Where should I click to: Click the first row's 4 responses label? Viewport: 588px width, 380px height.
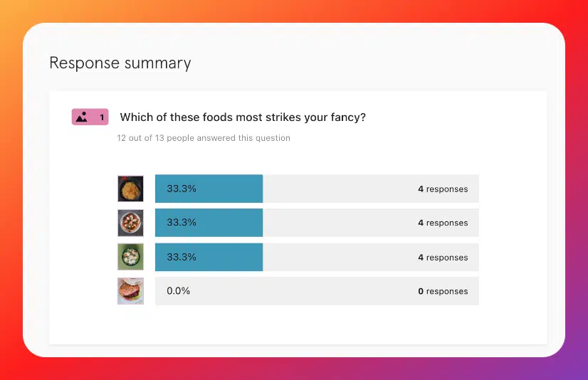click(x=443, y=189)
